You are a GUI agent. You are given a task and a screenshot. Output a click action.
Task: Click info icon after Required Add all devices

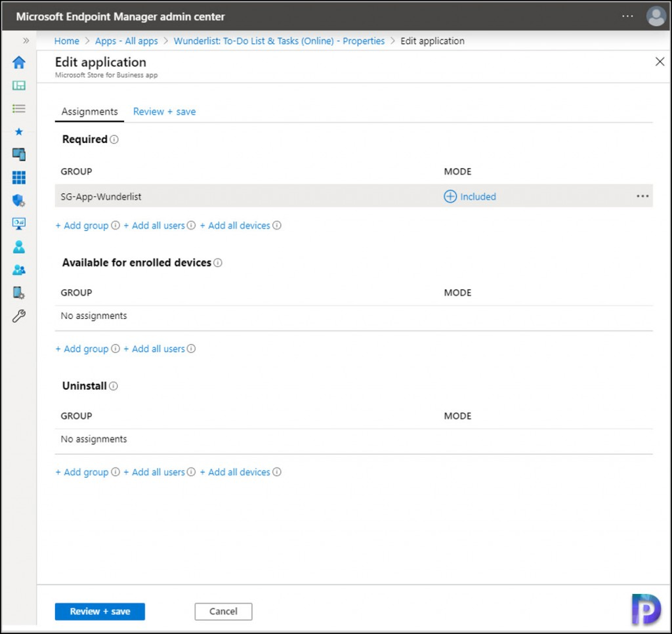[x=277, y=226]
